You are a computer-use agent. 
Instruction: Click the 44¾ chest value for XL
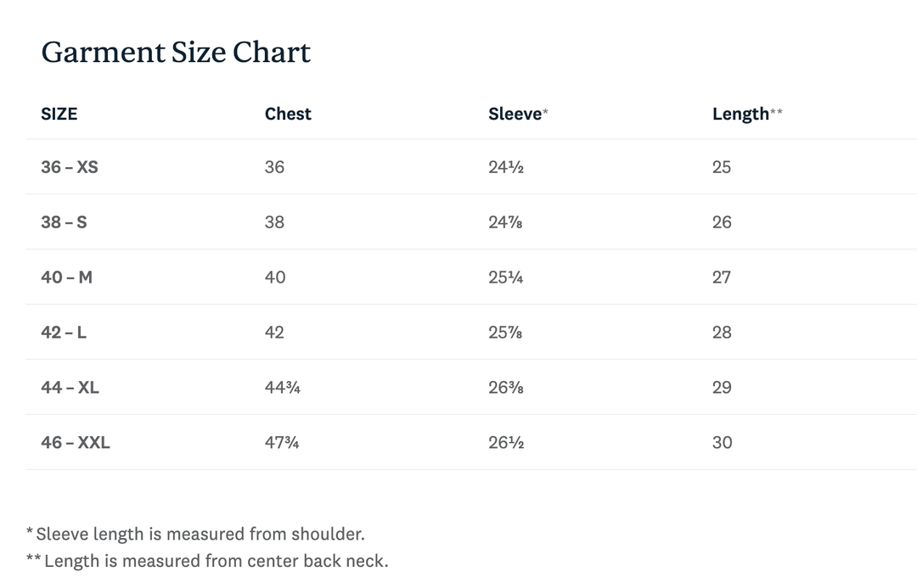[283, 388]
